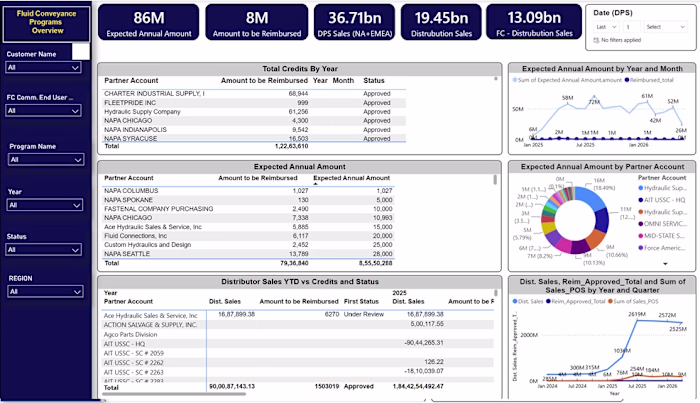Open the Last relative date dropdown
Viewport: 700px width, 403px height.
pos(606,27)
